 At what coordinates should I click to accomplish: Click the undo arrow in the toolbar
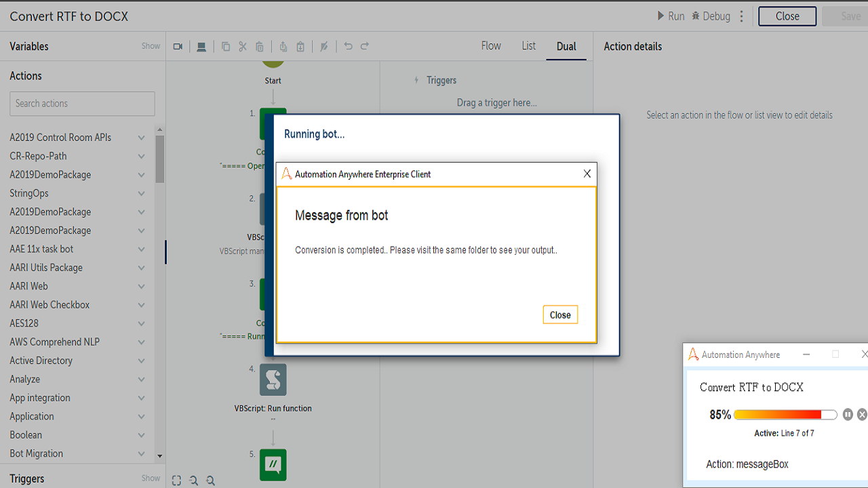pyautogui.click(x=348, y=46)
